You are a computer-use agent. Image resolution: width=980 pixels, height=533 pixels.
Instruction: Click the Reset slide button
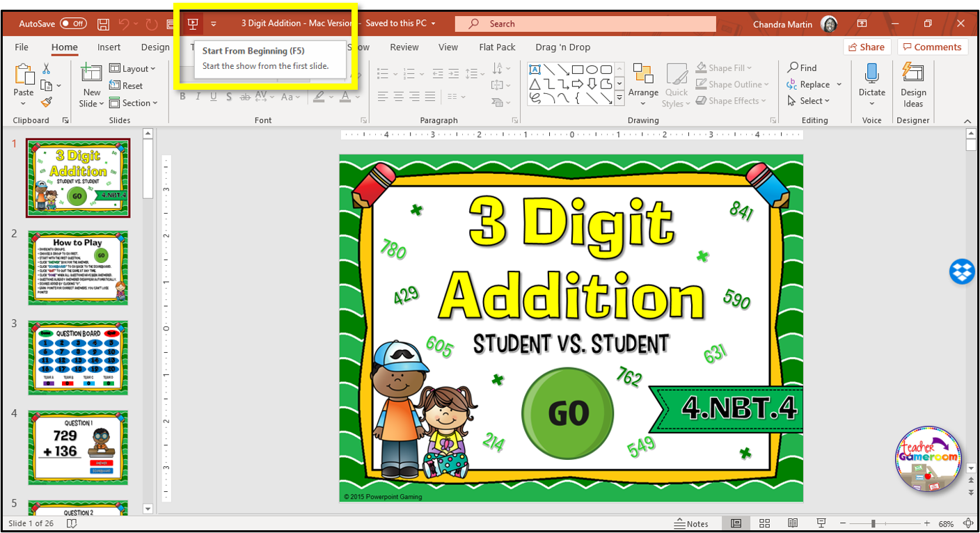[126, 86]
